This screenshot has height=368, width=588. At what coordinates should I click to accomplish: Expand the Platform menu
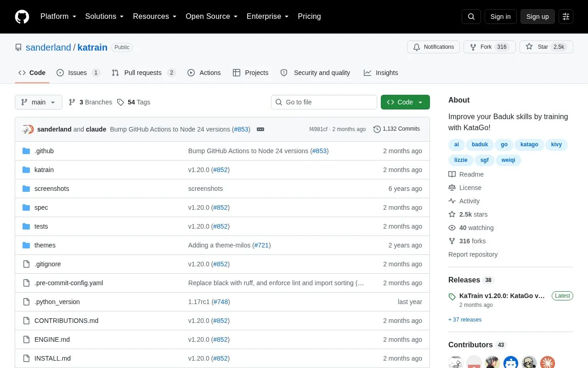click(x=58, y=17)
